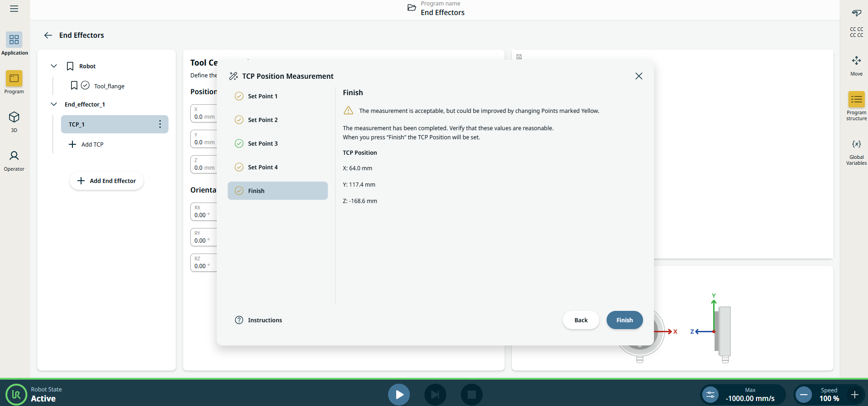Open the hamburger menu

pos(14,9)
